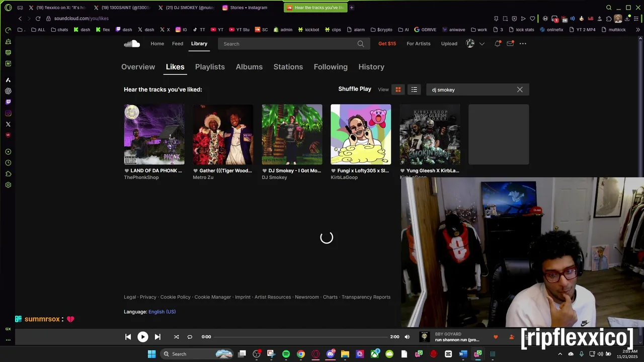Viewport: 644px width, 362px height.
Task: Open Library nav item
Action: tap(199, 44)
